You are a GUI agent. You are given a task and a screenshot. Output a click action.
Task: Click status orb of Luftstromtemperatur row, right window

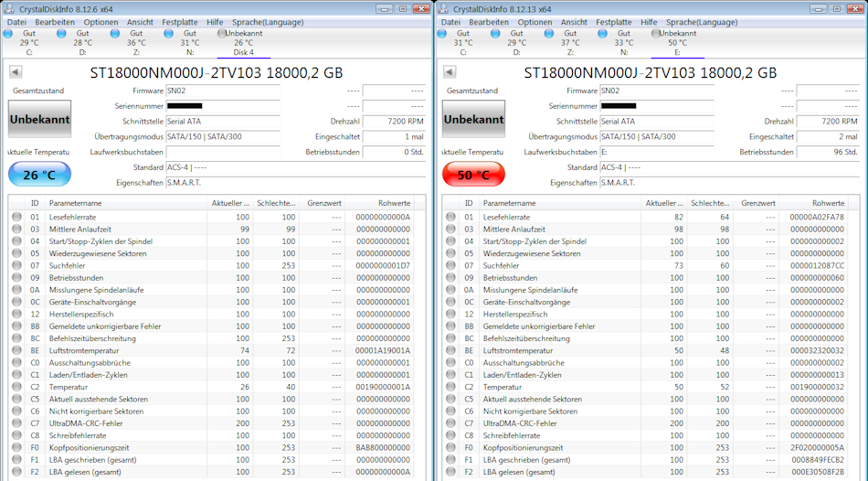(x=450, y=350)
